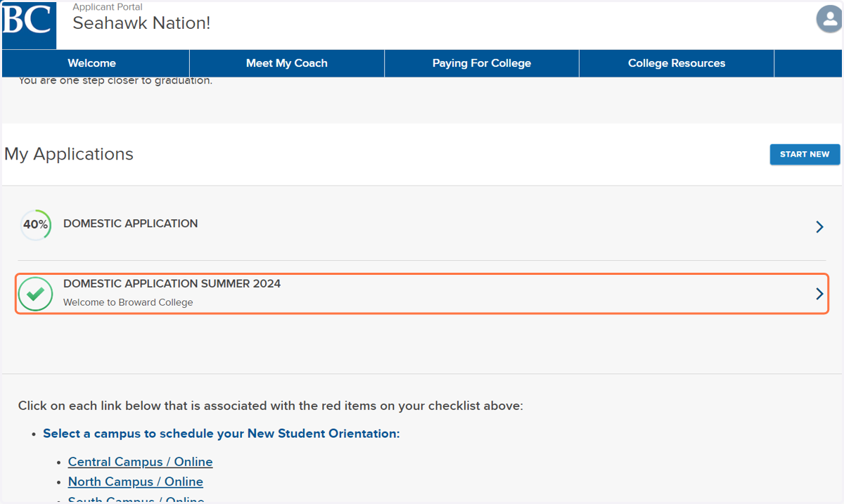Click the START NEW button

click(x=805, y=155)
